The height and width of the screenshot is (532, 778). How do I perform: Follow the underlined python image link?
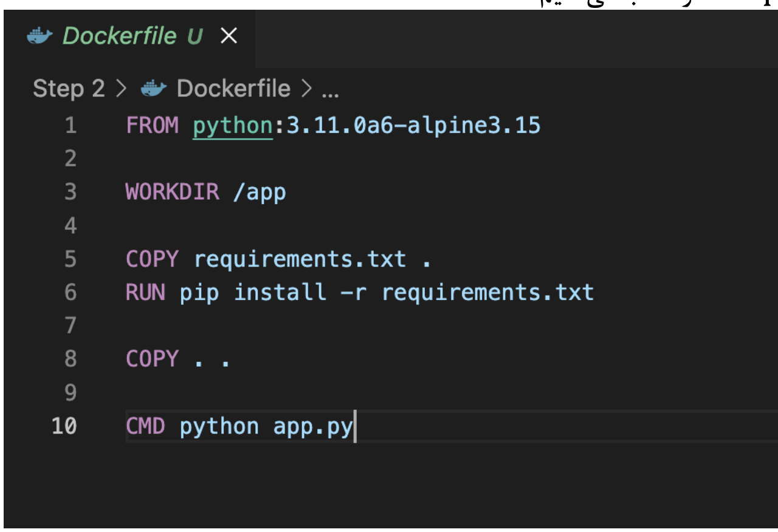pyautogui.click(x=232, y=126)
